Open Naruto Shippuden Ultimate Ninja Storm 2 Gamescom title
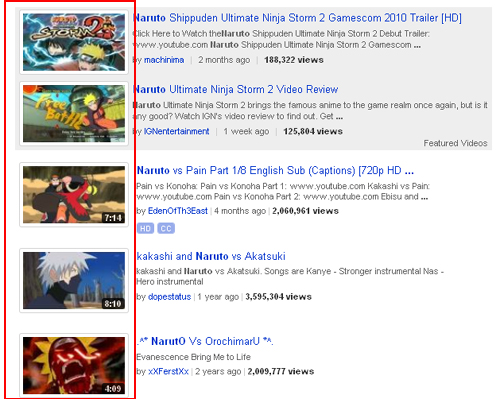 tap(297, 18)
